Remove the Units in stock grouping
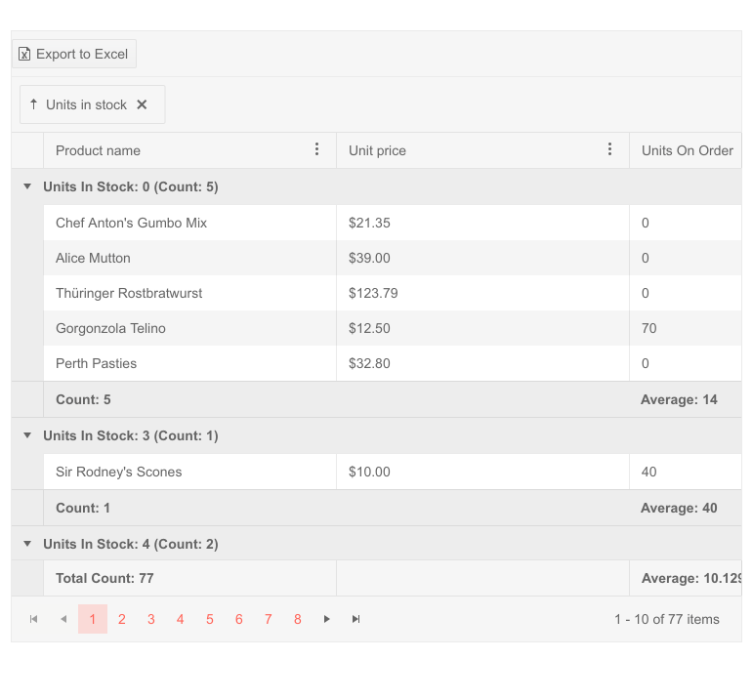 142,104
